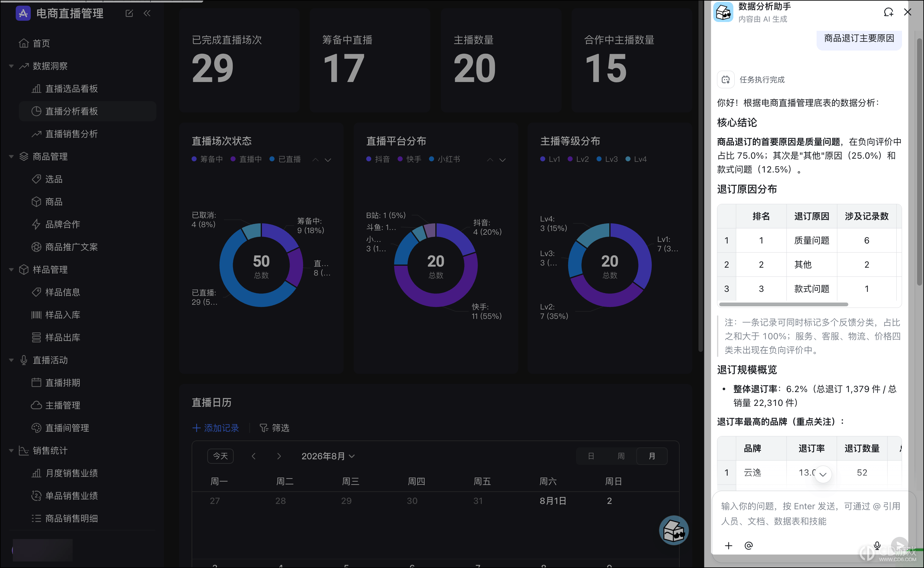Collapse the 直播活动 section arrow

tap(11, 360)
